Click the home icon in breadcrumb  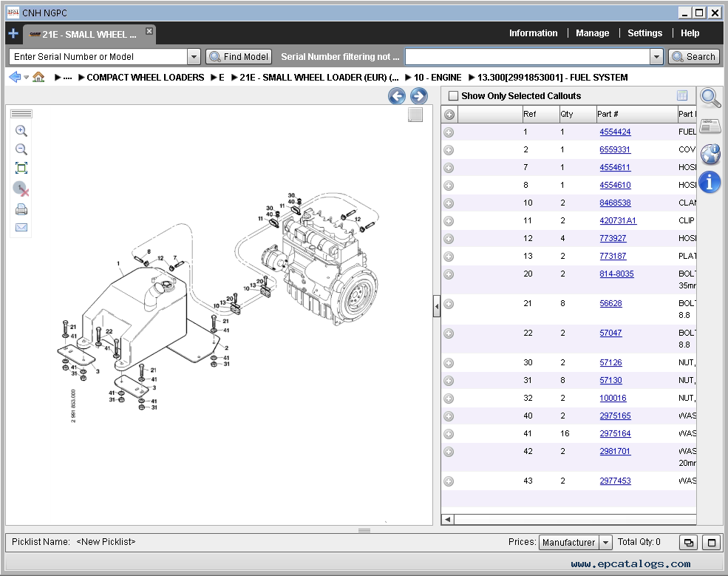pos(38,77)
